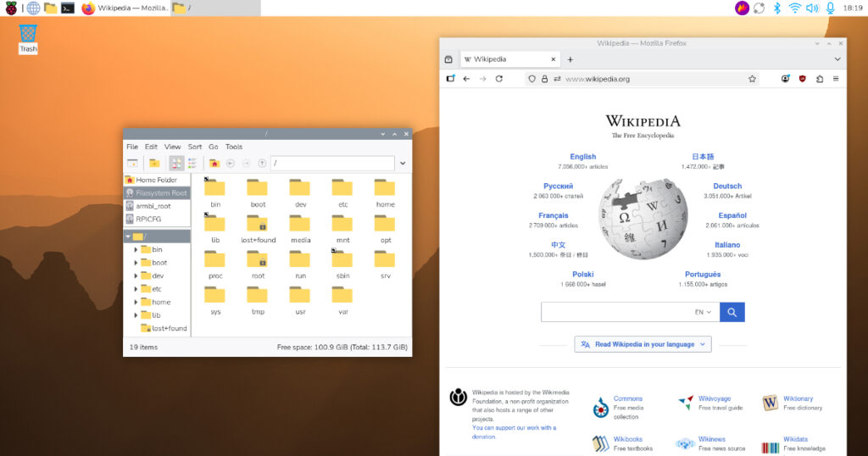Viewport: 868px width, 456px height.
Task: Open the uBlock Origin shield icon
Action: click(802, 79)
